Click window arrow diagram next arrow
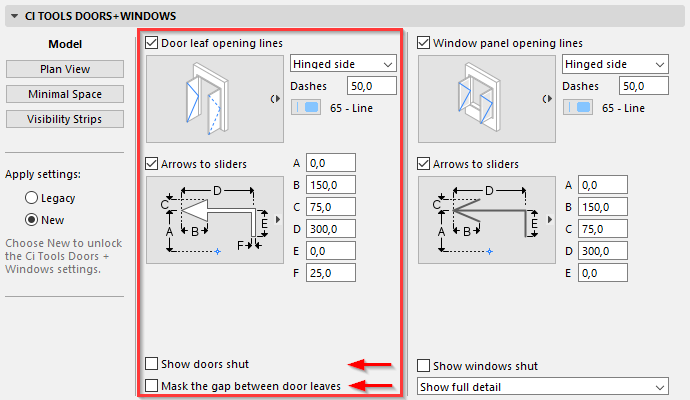 [x=550, y=219]
